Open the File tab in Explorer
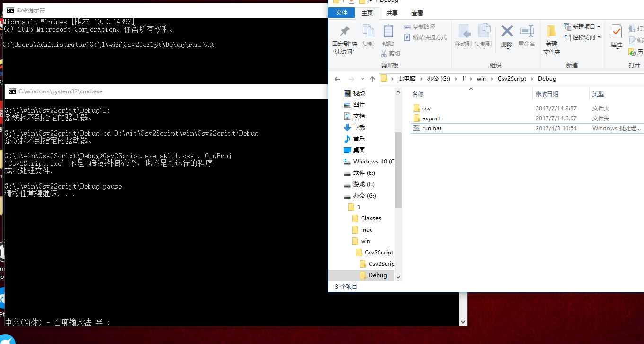 (x=342, y=13)
